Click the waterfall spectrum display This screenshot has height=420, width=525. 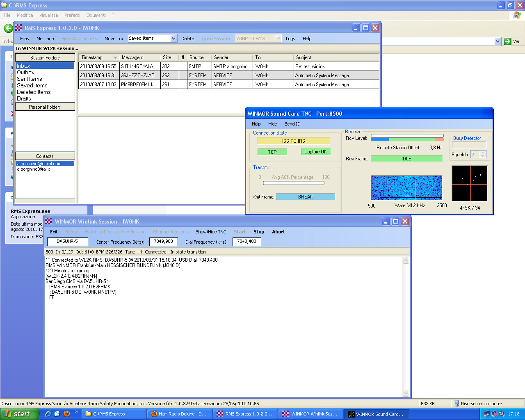pyautogui.click(x=406, y=187)
